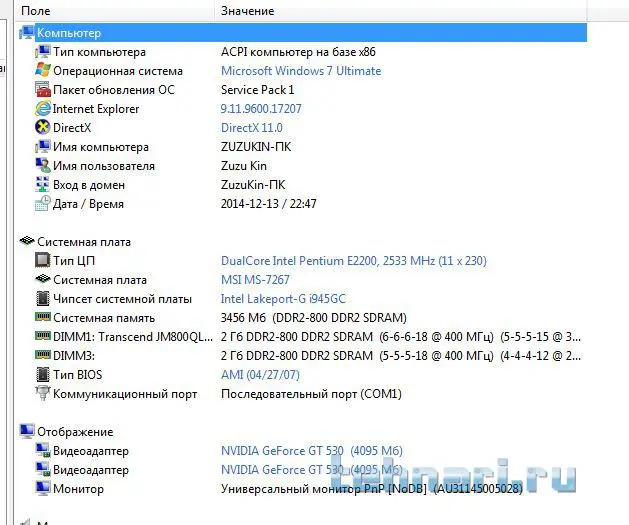Open the first NVIDIA GeForce GT 530 link
This screenshot has width=629, height=525.
[x=312, y=451]
